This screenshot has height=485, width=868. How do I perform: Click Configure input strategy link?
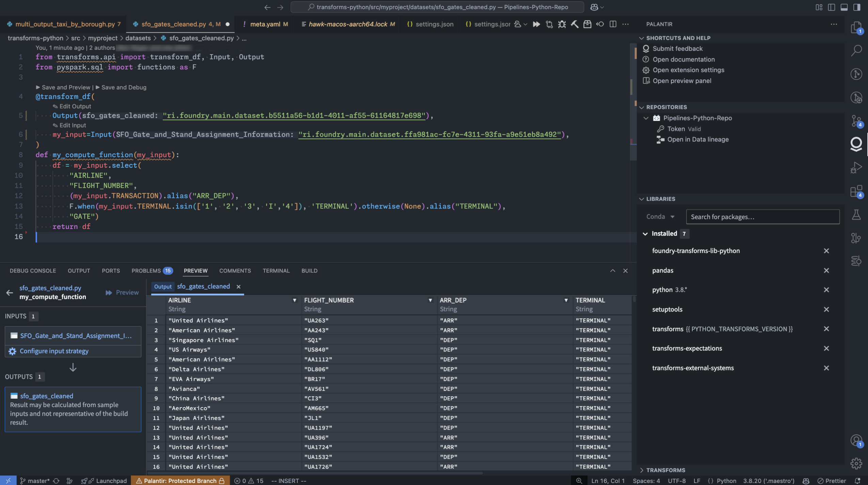coord(54,351)
